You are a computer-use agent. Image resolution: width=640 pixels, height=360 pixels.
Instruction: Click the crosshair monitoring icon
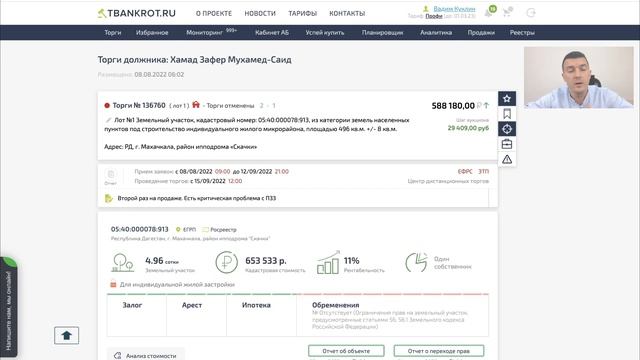click(507, 129)
